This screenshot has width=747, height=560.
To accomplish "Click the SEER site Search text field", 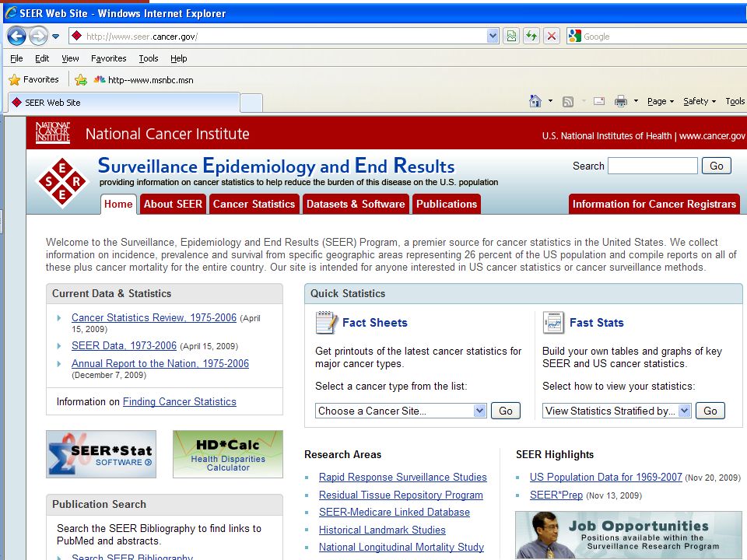I will point(653,166).
